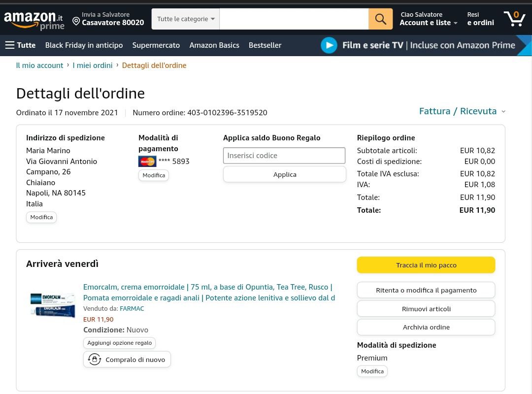Click the Prime Video play icon
The width and height of the screenshot is (532, 394).
click(x=329, y=45)
